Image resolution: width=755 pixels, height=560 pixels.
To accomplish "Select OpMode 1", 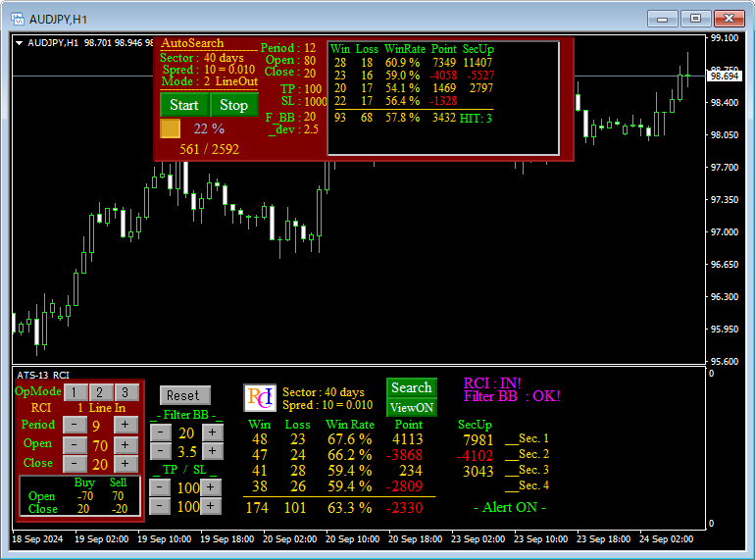I will (75, 392).
